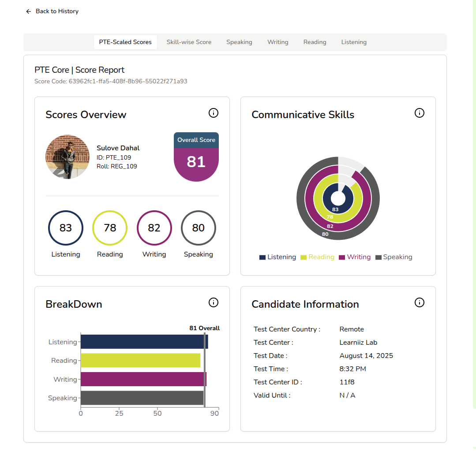Switch to the Listening tab
The height and width of the screenshot is (451, 476).
coord(354,42)
